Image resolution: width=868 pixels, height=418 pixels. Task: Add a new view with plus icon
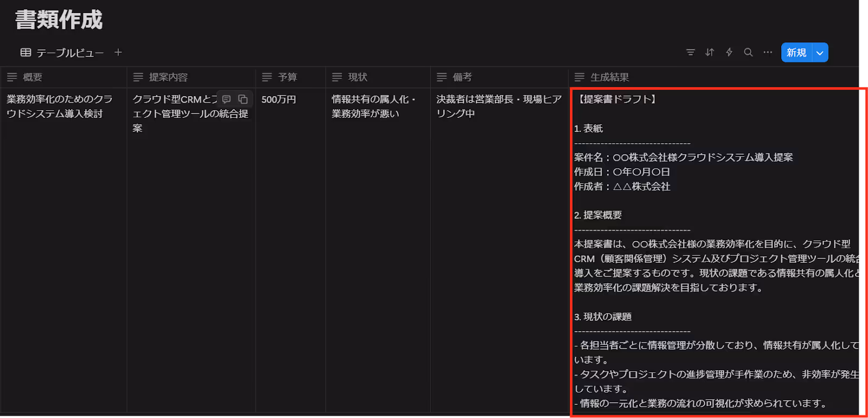[x=118, y=52]
